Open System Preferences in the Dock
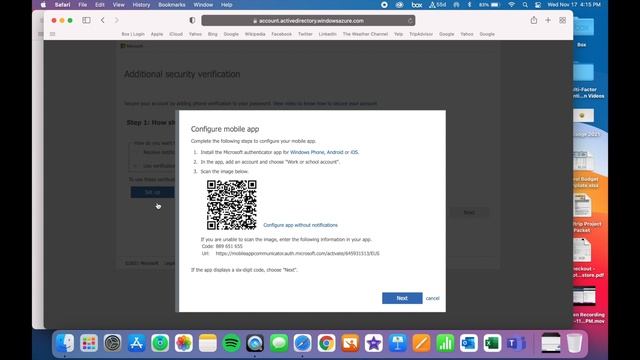Image resolution: width=640 pixels, height=360 pixels. [112, 343]
